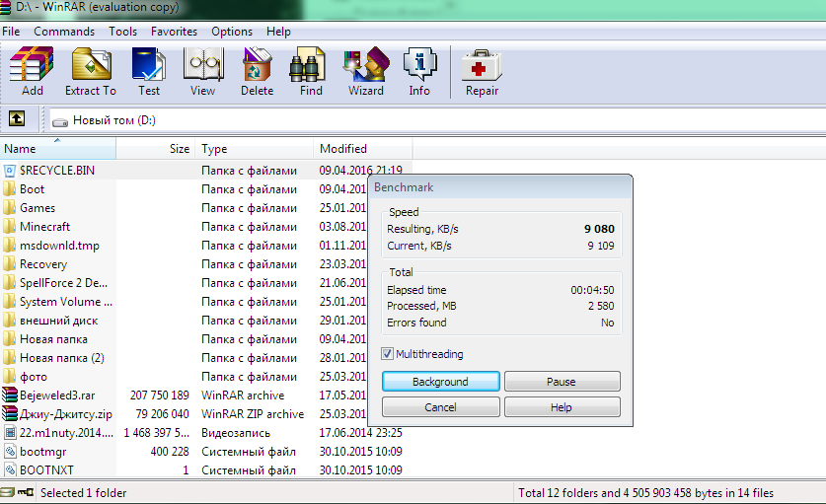
Task: Select the Bejeweled3.rar archive icon
Action: click(x=10, y=395)
